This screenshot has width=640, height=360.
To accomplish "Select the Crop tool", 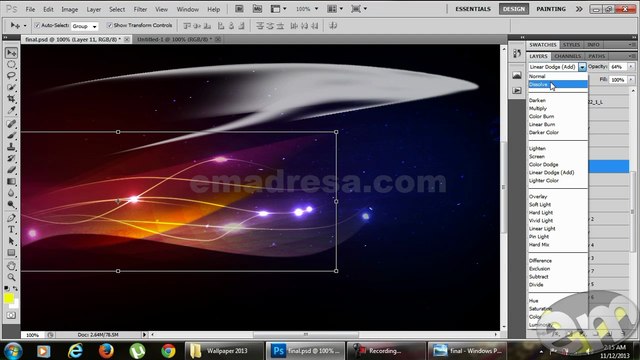I will pyautogui.click(x=11, y=99).
